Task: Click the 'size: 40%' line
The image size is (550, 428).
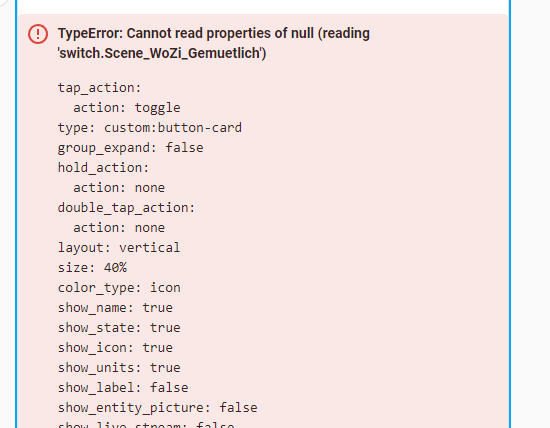Action: pyautogui.click(x=92, y=268)
